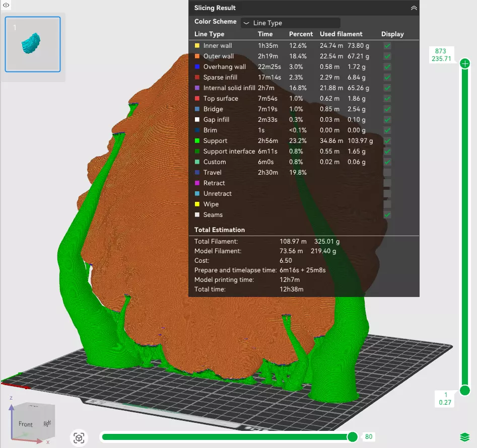Click the layers stack icon

(x=464, y=437)
